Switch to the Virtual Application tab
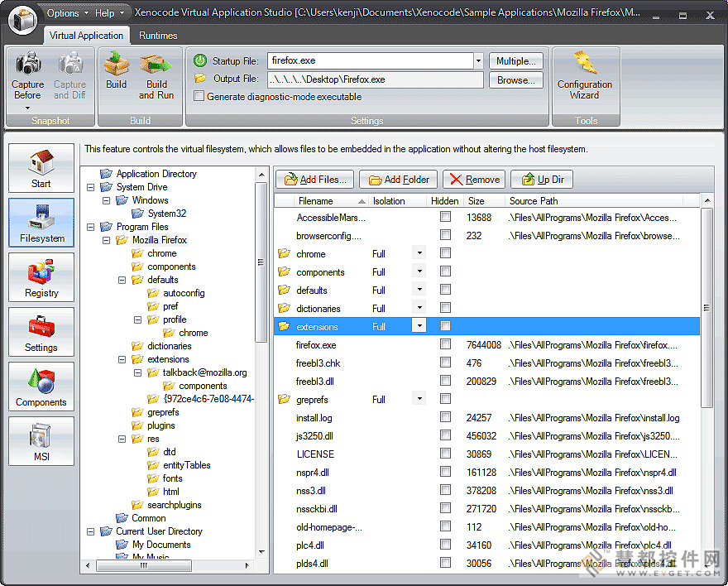728x586 pixels. 86,36
